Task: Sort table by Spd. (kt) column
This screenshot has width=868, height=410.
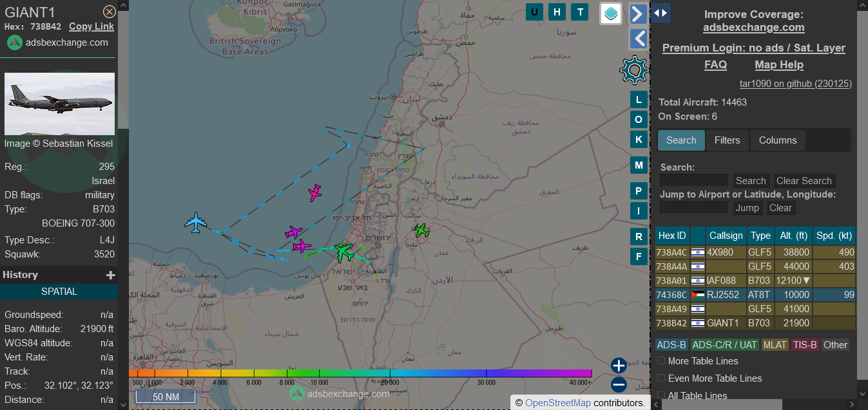Action: coord(834,236)
